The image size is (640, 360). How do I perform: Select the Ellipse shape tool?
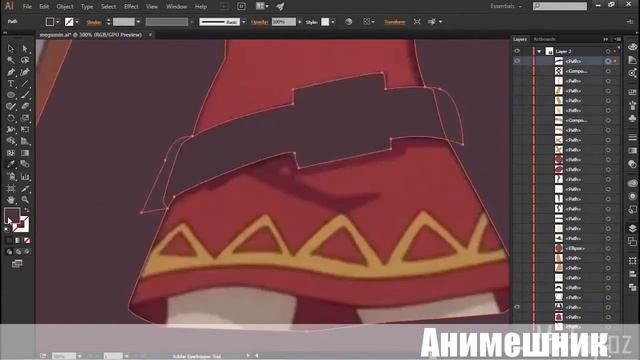[11, 95]
